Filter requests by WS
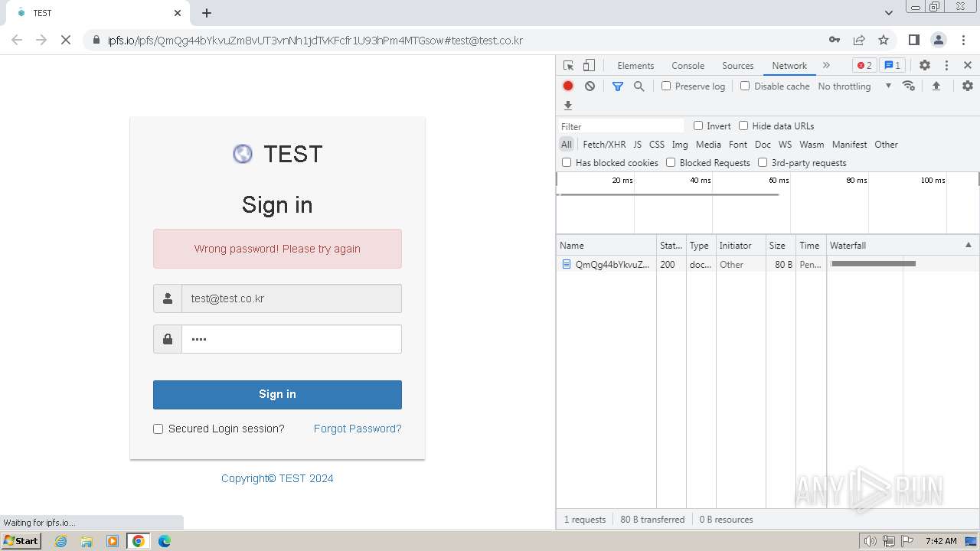Image resolution: width=980 pixels, height=551 pixels. tap(786, 145)
